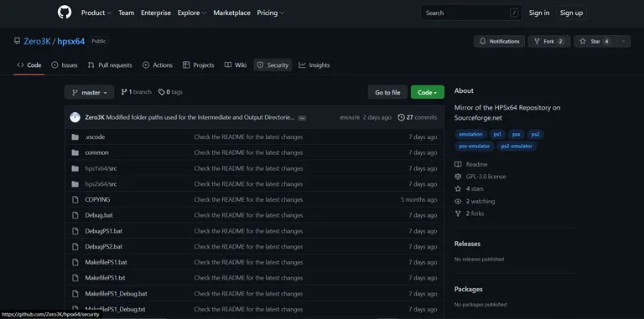Select the Code tab
Viewport: 644px width, 319px height.
pyautogui.click(x=29, y=64)
